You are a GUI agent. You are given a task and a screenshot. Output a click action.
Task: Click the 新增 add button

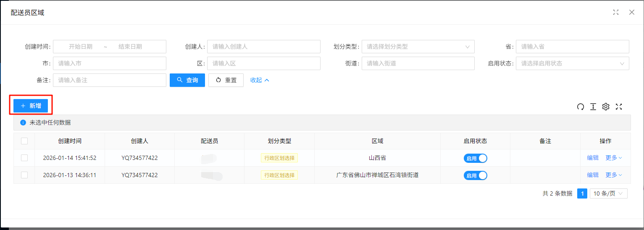coord(30,106)
